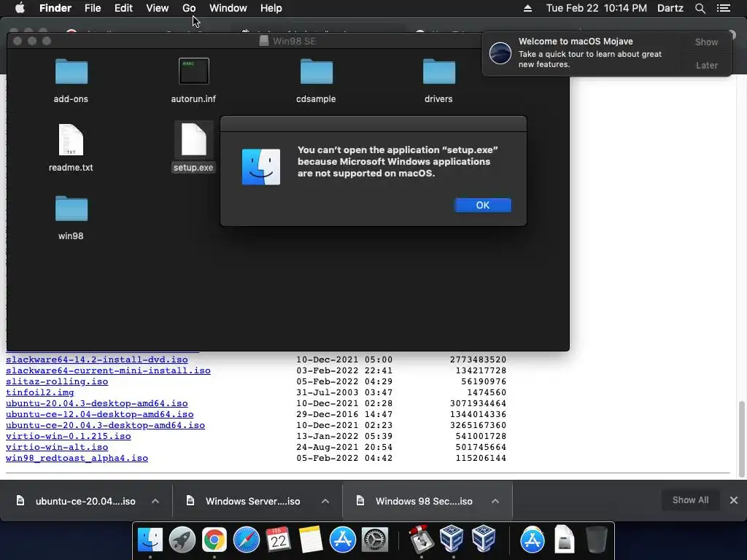Image resolution: width=747 pixels, height=560 pixels.
Task: Close the downloads bar
Action: 734,500
